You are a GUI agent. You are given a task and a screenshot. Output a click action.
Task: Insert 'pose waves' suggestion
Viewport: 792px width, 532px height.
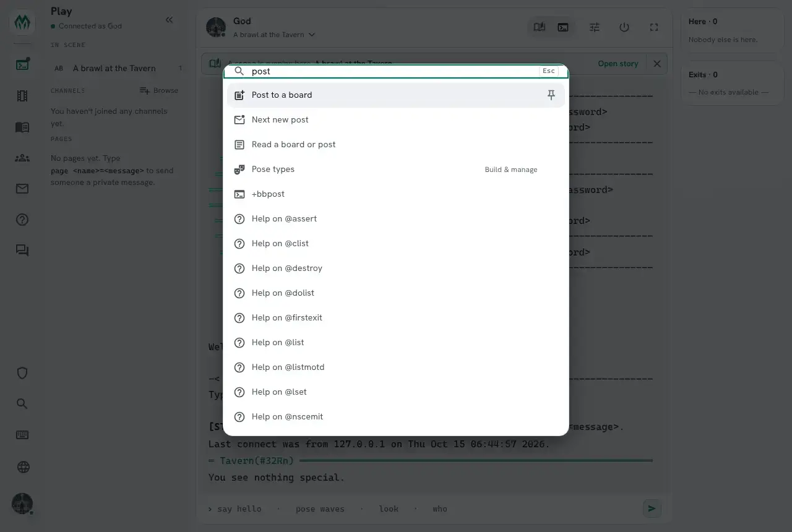320,509
